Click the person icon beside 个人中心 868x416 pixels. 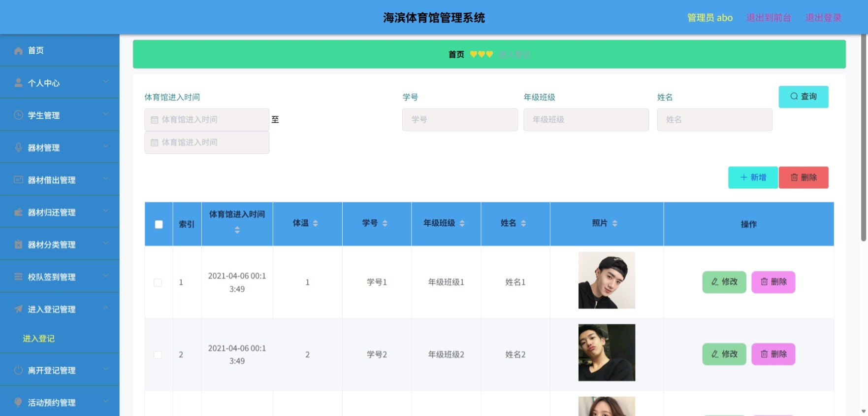(18, 83)
